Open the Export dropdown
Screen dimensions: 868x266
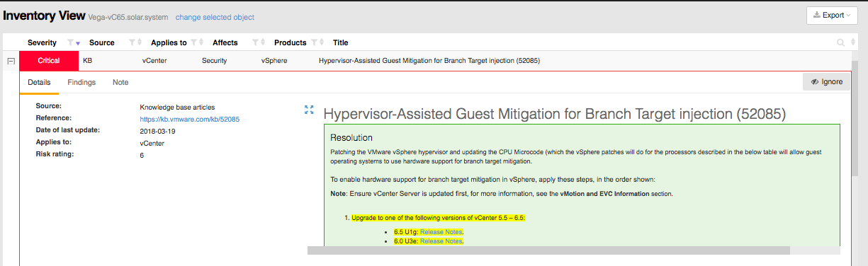832,16
